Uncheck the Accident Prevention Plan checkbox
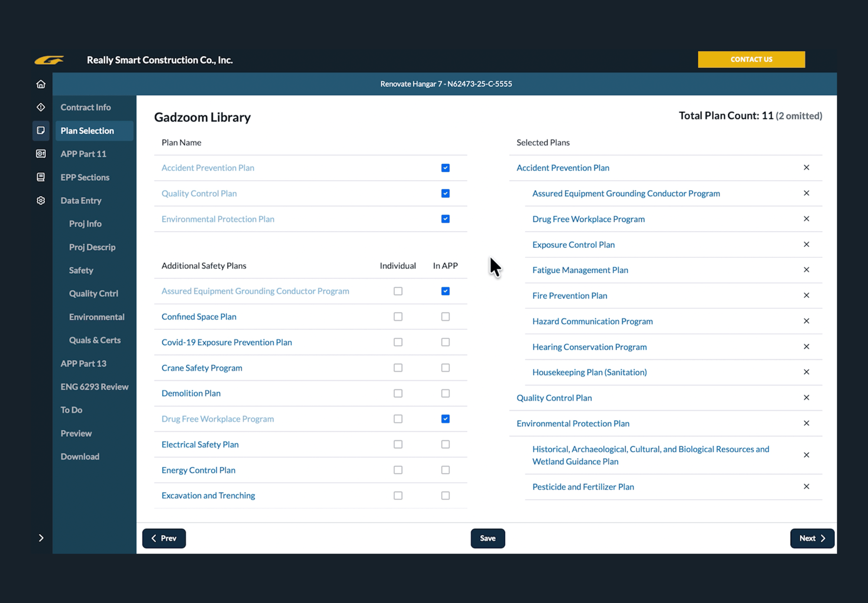Screen dimensions: 868x603 point(445,168)
